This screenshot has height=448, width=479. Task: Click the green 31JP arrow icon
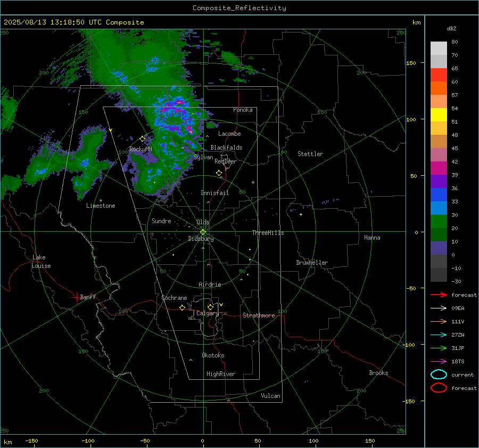(x=439, y=348)
